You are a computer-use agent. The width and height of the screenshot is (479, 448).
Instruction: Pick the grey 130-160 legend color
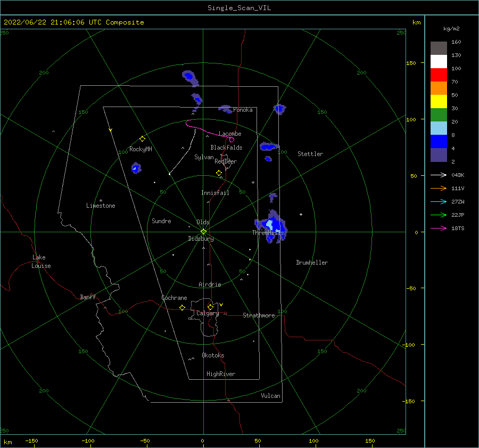click(439, 48)
